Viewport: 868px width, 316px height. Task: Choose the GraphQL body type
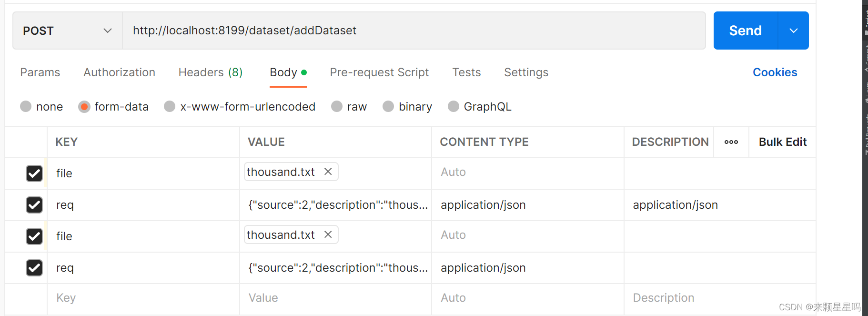click(454, 106)
